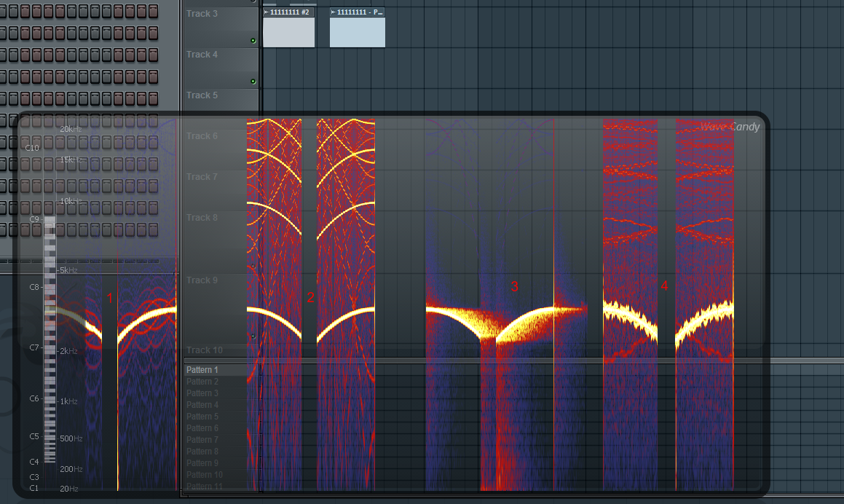This screenshot has height=504, width=844.
Task: Choose Pattern 5 in the pattern list
Action: (222, 416)
